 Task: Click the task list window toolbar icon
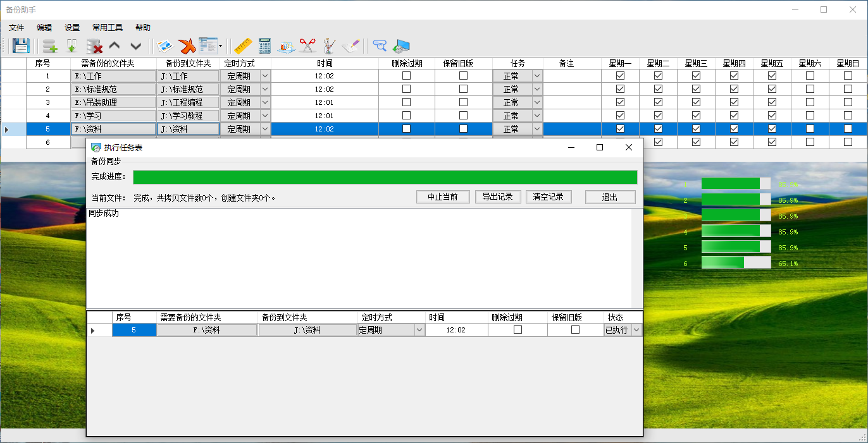coord(208,46)
